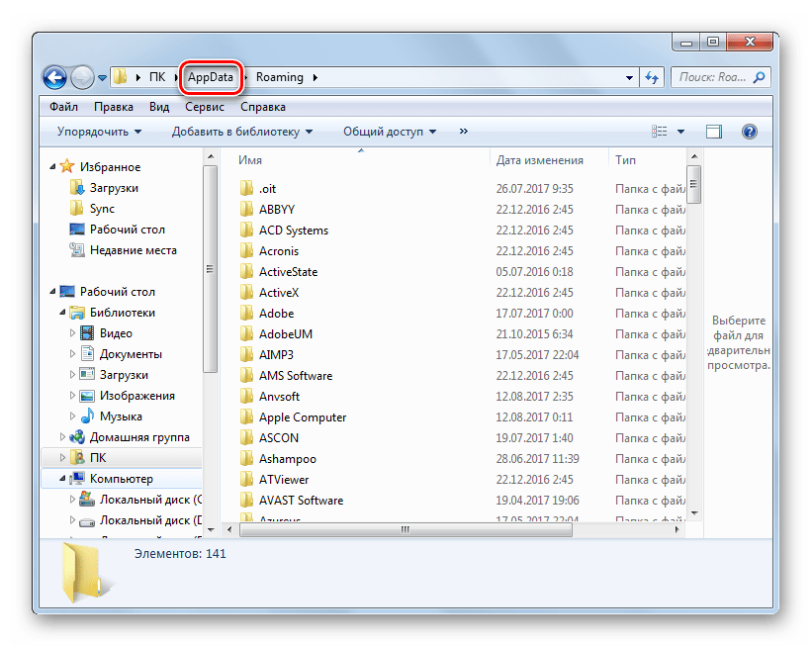Viewport: 812px width, 647px height.
Task: Click the change view icon
Action: pos(660,132)
